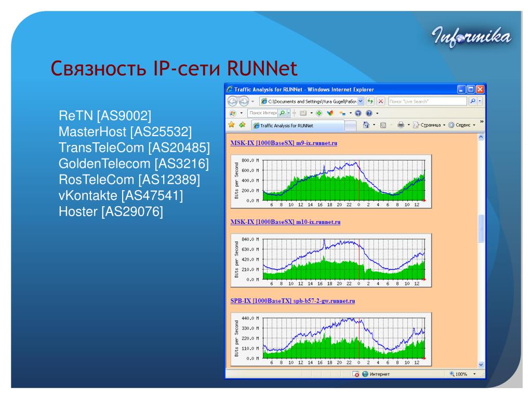Close the Internet Explorer window
Image resolution: width=532 pixels, height=399 pixels.
coord(480,89)
